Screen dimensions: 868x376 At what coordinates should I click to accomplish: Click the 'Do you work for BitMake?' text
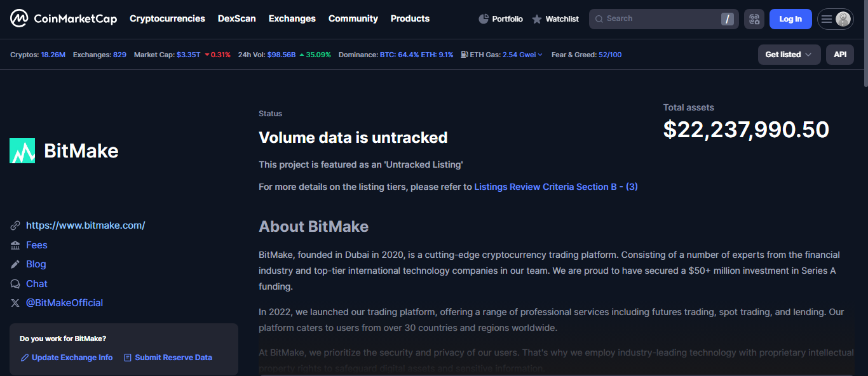(x=63, y=339)
